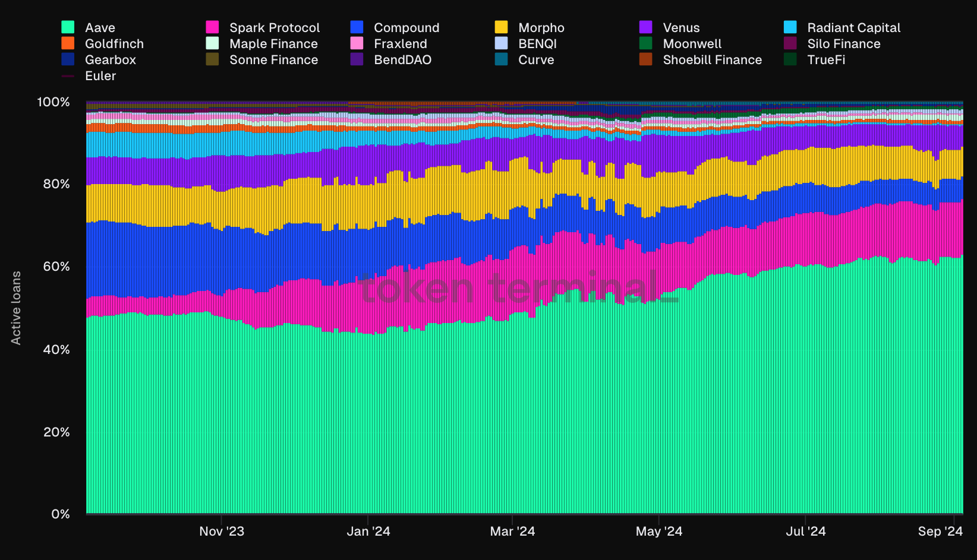Click the Nov '23 x-axis label
The width and height of the screenshot is (977, 560).
222,531
